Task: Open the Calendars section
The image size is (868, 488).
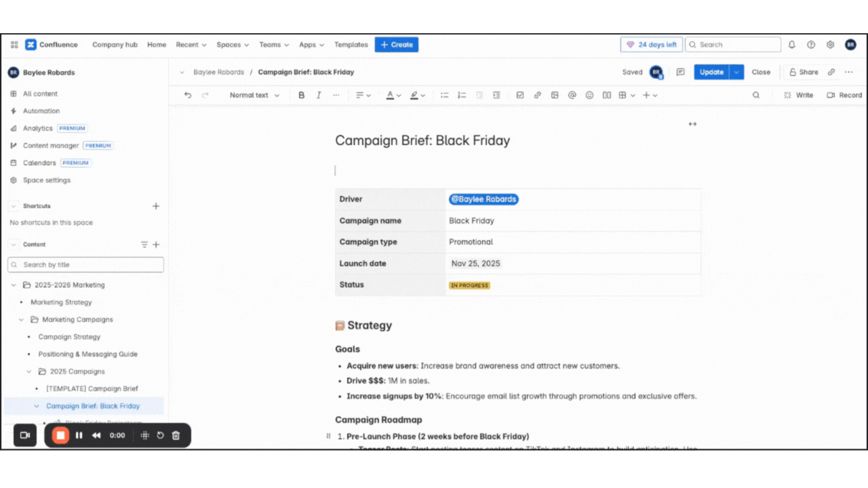Action: [41, 163]
